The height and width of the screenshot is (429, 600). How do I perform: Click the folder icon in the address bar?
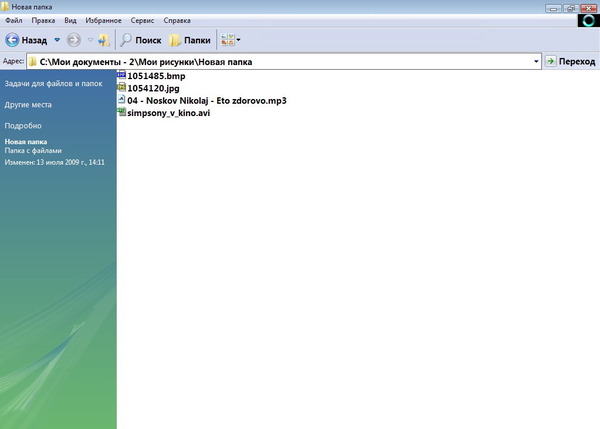coord(33,62)
